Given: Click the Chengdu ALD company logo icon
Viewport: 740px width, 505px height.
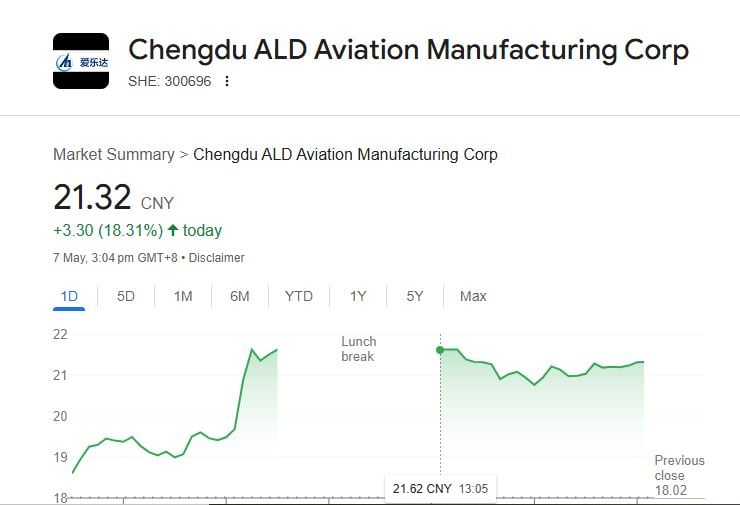Looking at the screenshot, I should pyautogui.click(x=81, y=61).
